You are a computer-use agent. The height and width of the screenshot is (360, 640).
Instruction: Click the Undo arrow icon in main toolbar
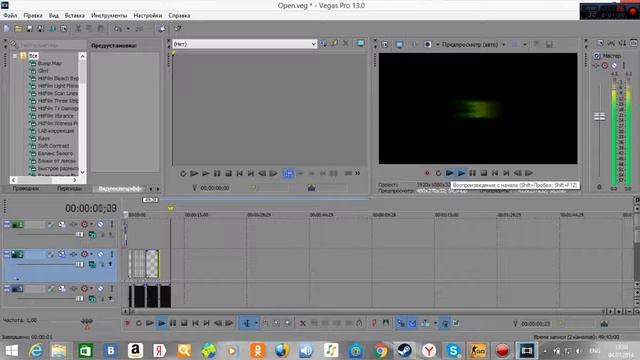click(x=118, y=29)
